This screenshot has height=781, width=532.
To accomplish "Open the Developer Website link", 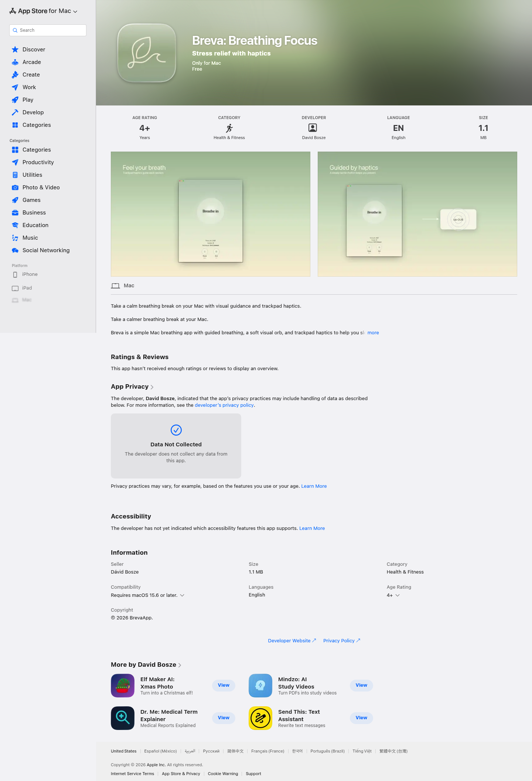I will tap(292, 641).
